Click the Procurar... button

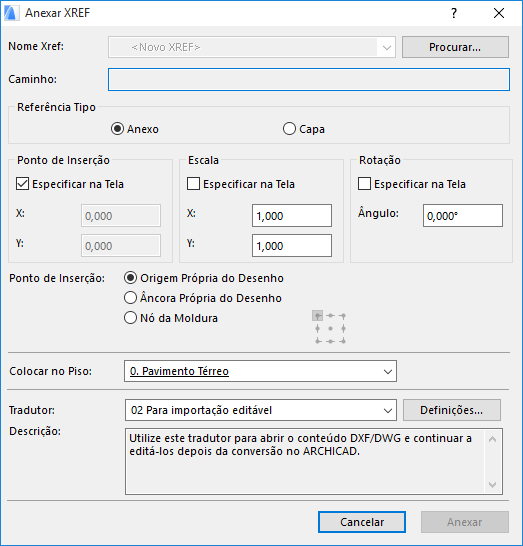coord(455,47)
